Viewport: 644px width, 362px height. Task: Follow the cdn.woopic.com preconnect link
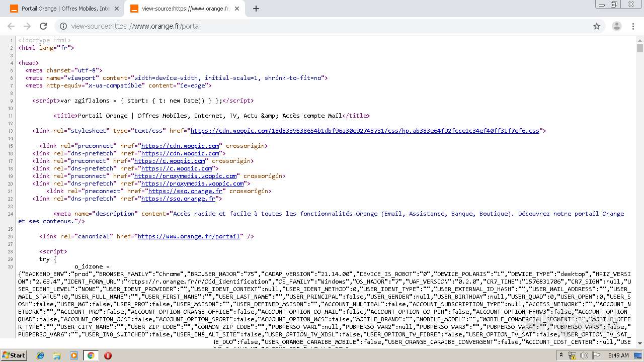pos(180,146)
